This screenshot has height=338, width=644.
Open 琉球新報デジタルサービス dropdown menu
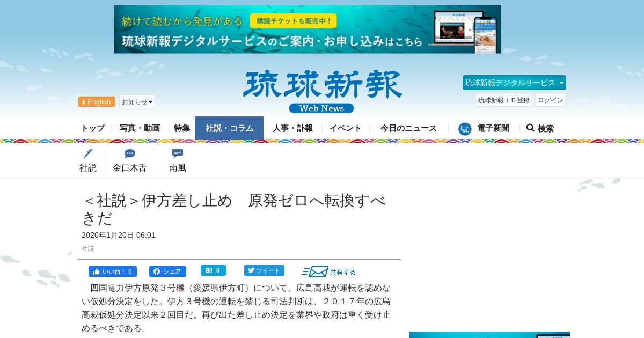coord(514,83)
